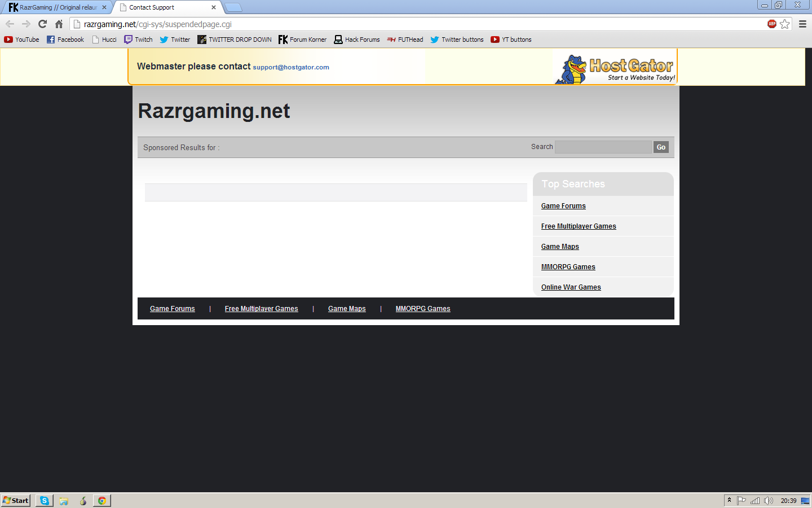Close the RazrGaming tab
The height and width of the screenshot is (508, 812).
pos(104,7)
